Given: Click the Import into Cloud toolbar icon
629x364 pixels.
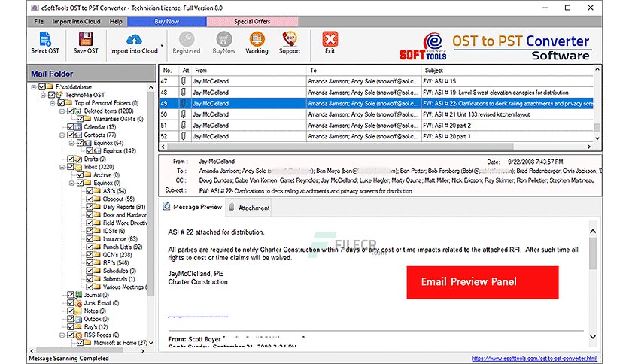Looking at the screenshot, I should coord(134,40).
